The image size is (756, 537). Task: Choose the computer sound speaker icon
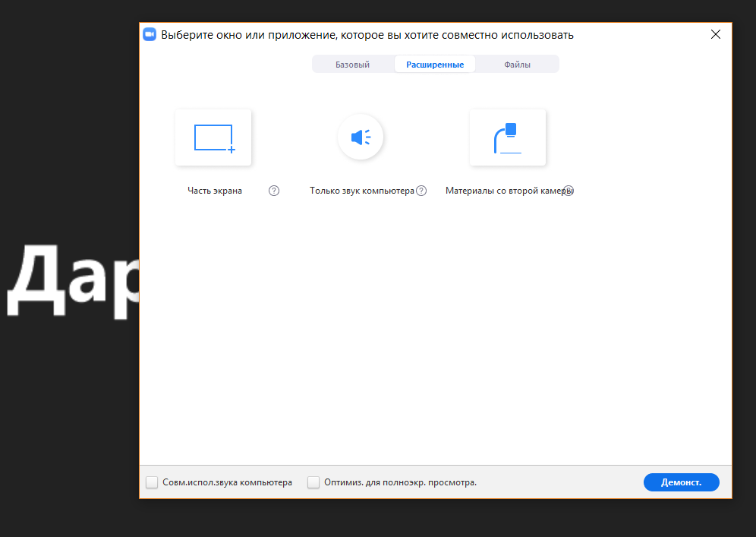point(361,137)
